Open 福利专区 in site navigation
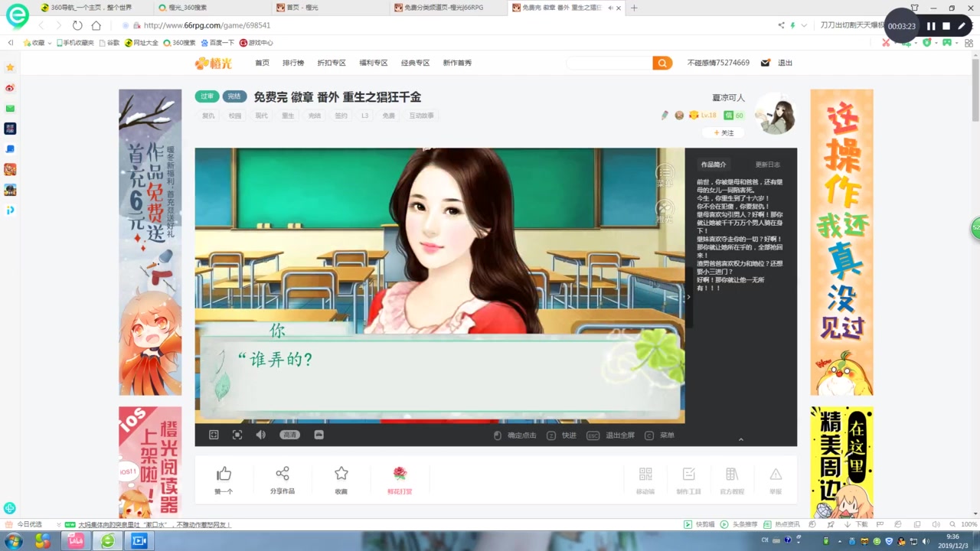 [374, 63]
